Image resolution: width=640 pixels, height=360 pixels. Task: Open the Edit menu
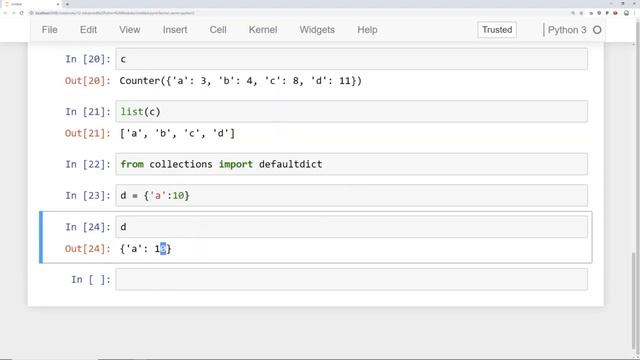pos(88,30)
